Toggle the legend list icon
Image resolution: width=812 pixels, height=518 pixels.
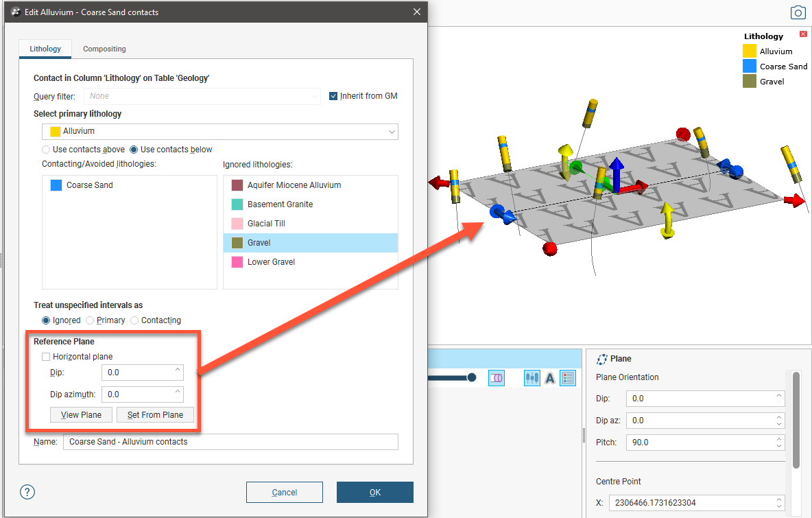tap(567, 378)
